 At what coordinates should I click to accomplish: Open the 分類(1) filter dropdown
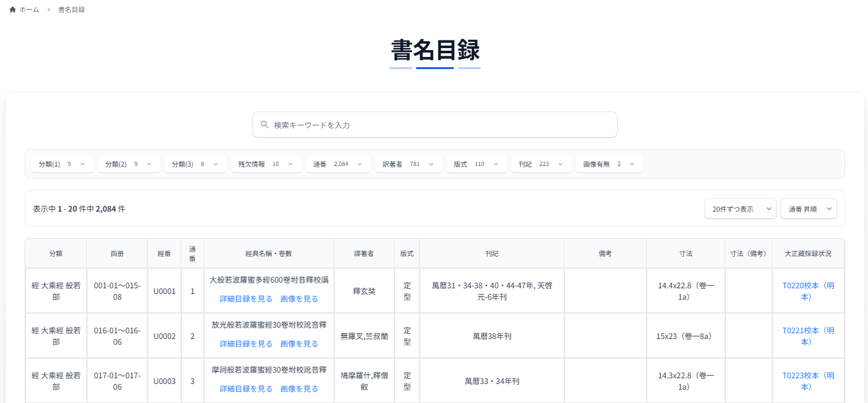point(62,164)
